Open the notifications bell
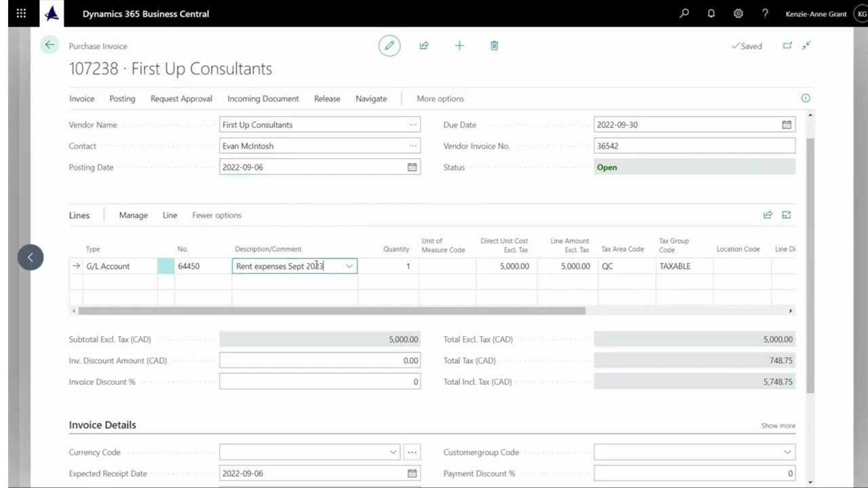Screen dimensions: 868x488 click(x=711, y=14)
